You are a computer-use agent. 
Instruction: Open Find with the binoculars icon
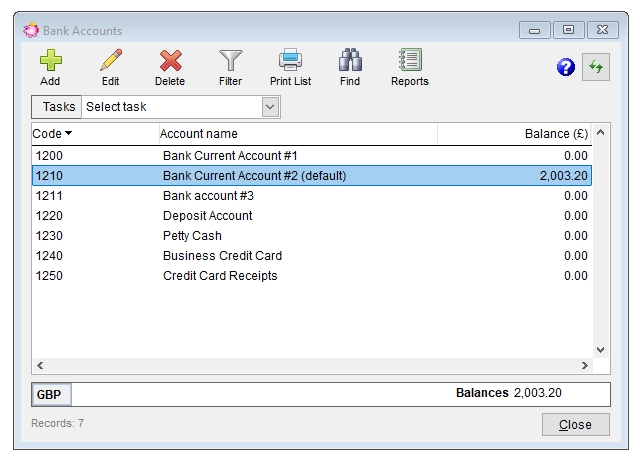pos(350,60)
